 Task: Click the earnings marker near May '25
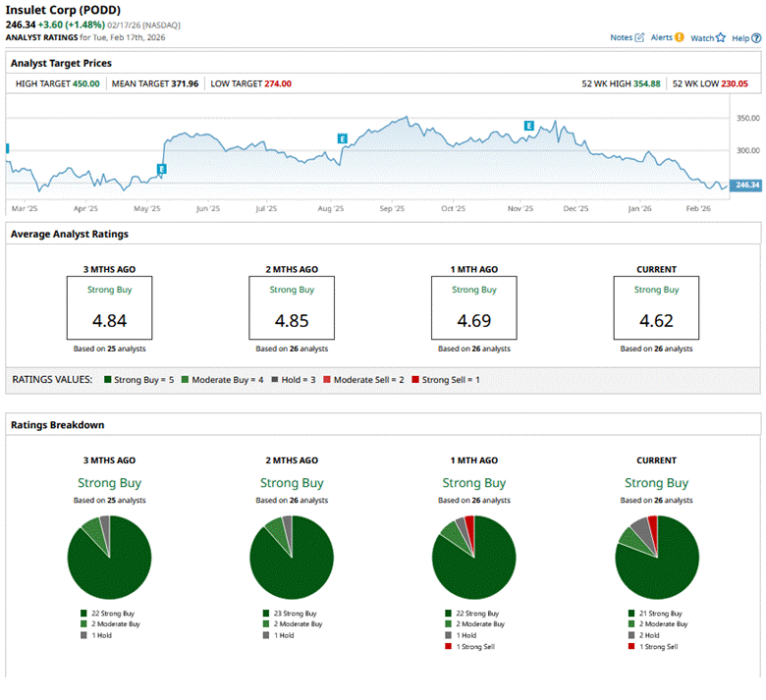click(162, 169)
